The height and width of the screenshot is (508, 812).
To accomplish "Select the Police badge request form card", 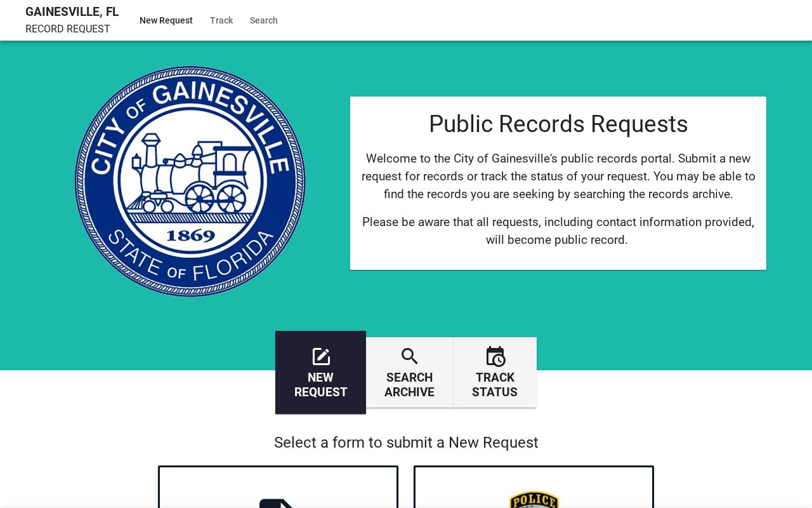I will click(x=534, y=487).
